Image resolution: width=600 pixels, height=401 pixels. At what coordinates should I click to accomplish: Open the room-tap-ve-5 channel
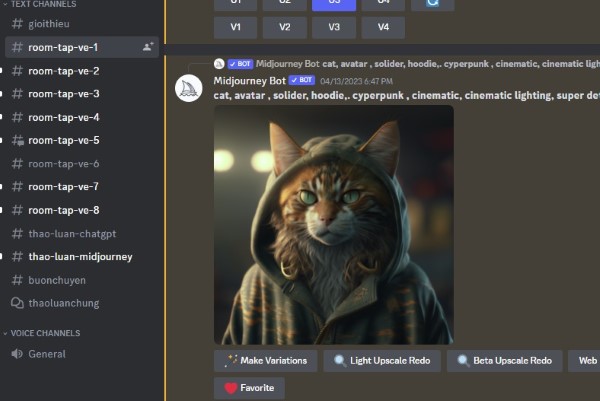[x=63, y=140]
